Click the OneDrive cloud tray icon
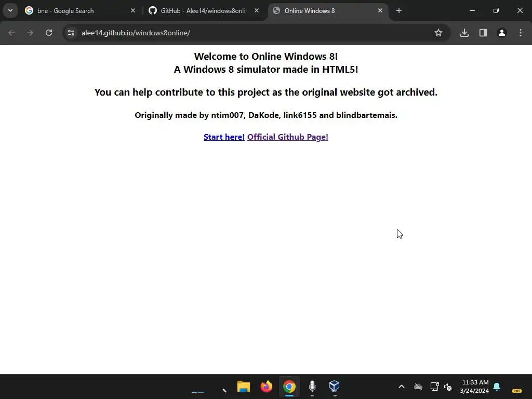The height and width of the screenshot is (399, 532). (418, 387)
